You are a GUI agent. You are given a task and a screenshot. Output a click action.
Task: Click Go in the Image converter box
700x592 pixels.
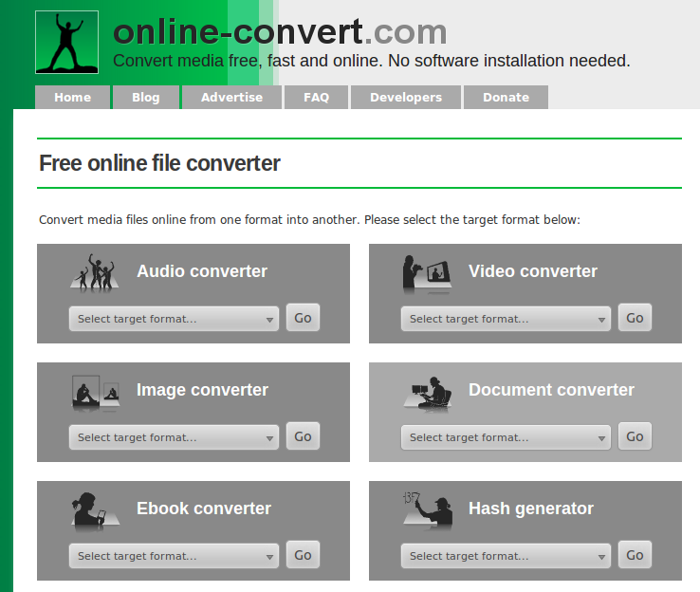pyautogui.click(x=304, y=436)
